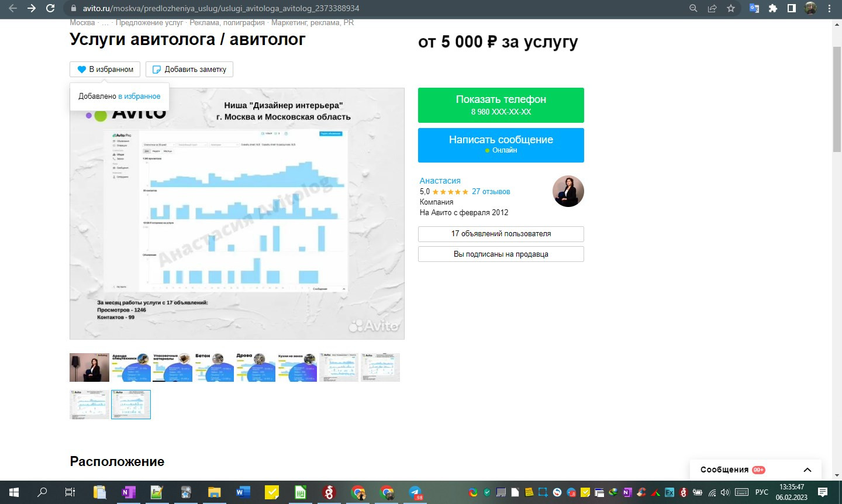This screenshot has height=504, width=842.
Task: Open the Windows notification center
Action: coord(823,492)
